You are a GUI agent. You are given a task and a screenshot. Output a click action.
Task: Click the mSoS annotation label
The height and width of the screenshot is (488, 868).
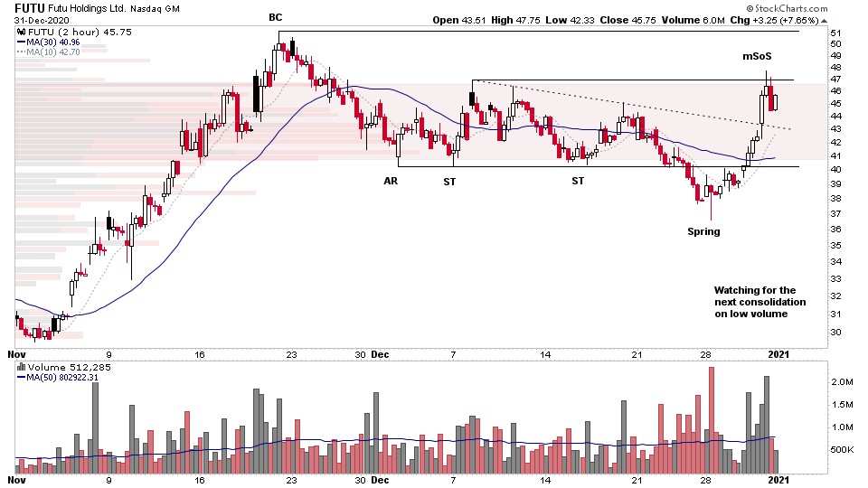pos(757,56)
